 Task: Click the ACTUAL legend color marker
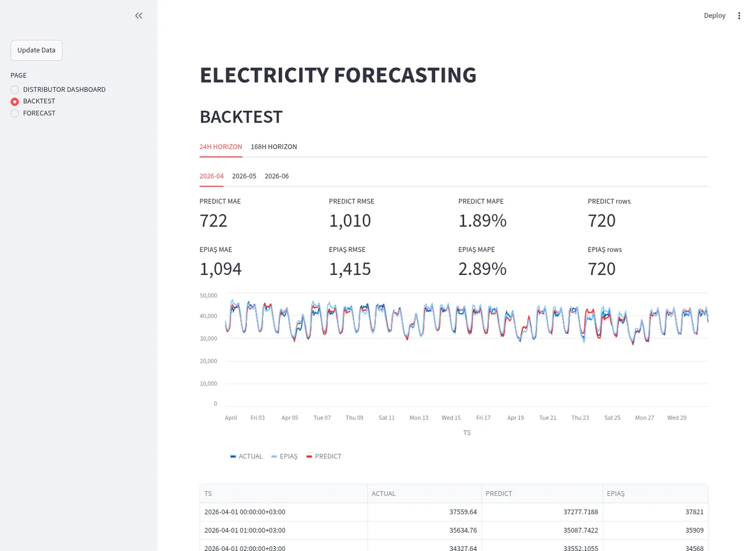(x=233, y=456)
